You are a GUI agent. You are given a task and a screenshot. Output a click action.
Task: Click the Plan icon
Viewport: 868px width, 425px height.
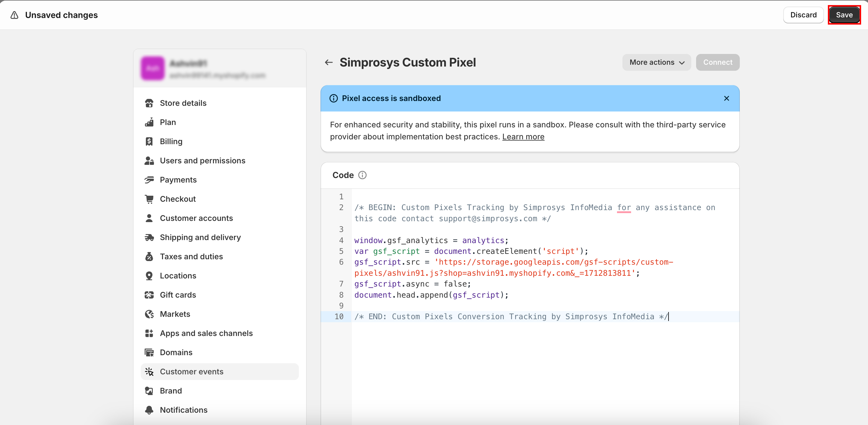[x=149, y=122]
